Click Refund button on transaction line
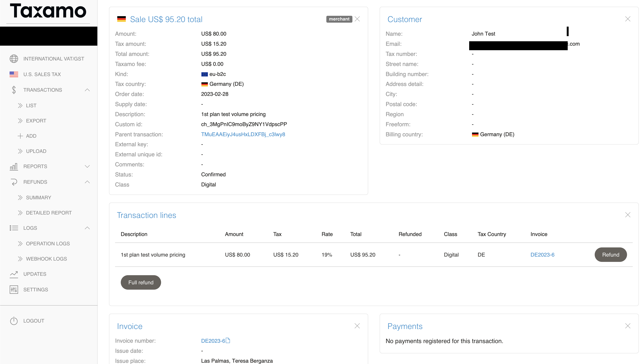Viewport: 643px width, 364px height. pos(610,254)
